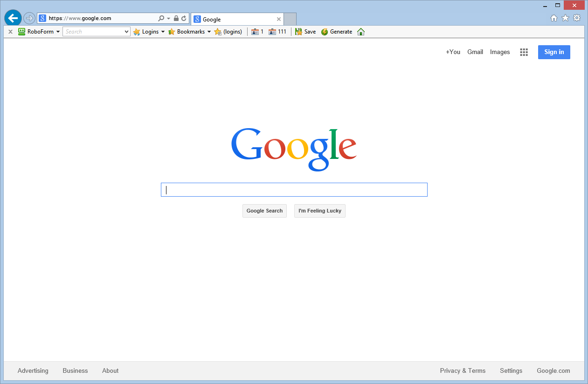The width and height of the screenshot is (588, 384).
Task: Maximize the browser window
Action: pos(557,5)
